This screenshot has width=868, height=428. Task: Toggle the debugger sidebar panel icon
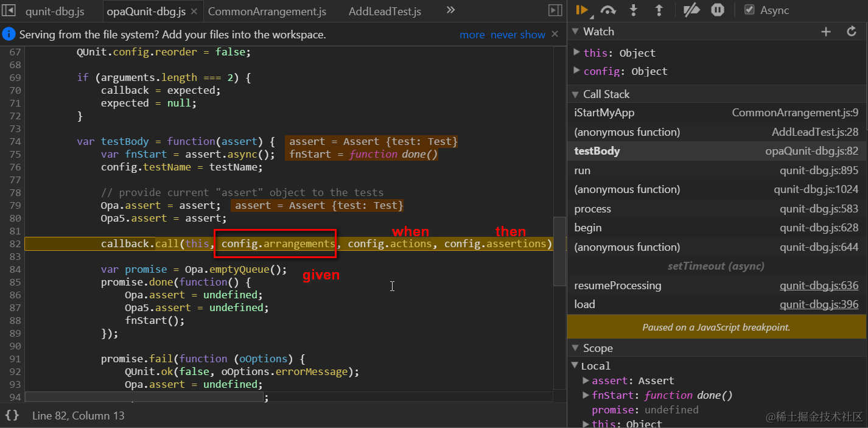pyautogui.click(x=555, y=10)
